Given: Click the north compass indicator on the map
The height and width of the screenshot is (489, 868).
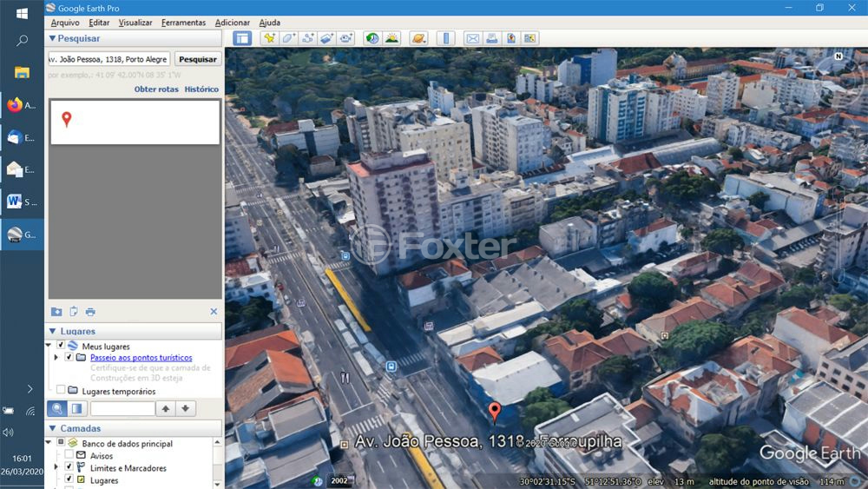Looking at the screenshot, I should tap(838, 56).
